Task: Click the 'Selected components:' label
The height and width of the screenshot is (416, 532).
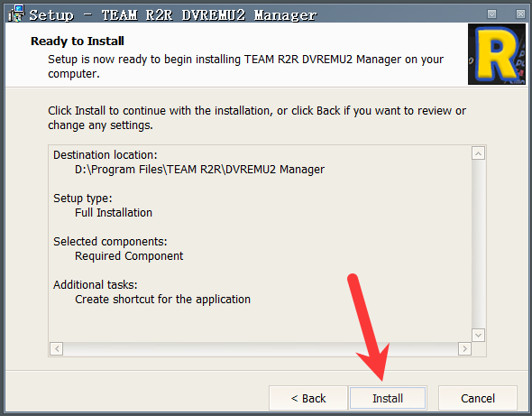Action: pyautogui.click(x=110, y=242)
